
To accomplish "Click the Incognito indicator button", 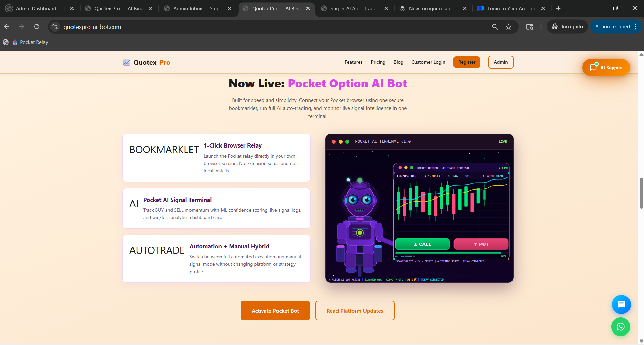I will pos(567,27).
